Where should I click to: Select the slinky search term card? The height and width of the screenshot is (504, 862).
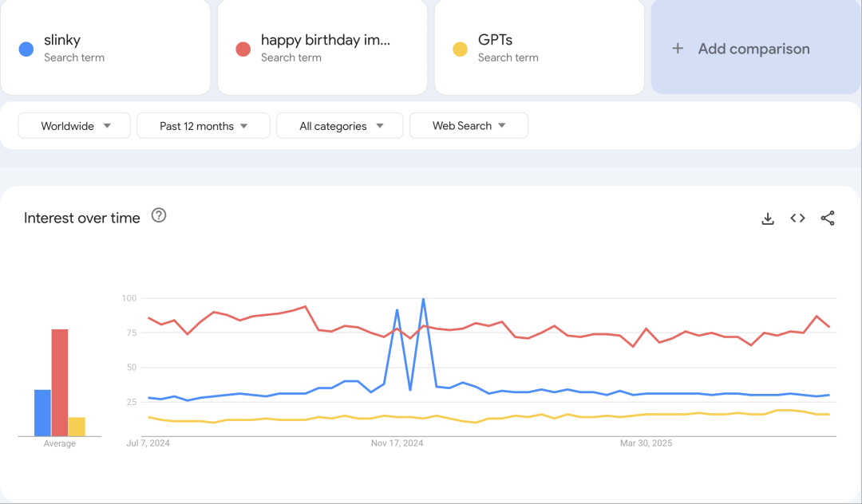coord(105,48)
